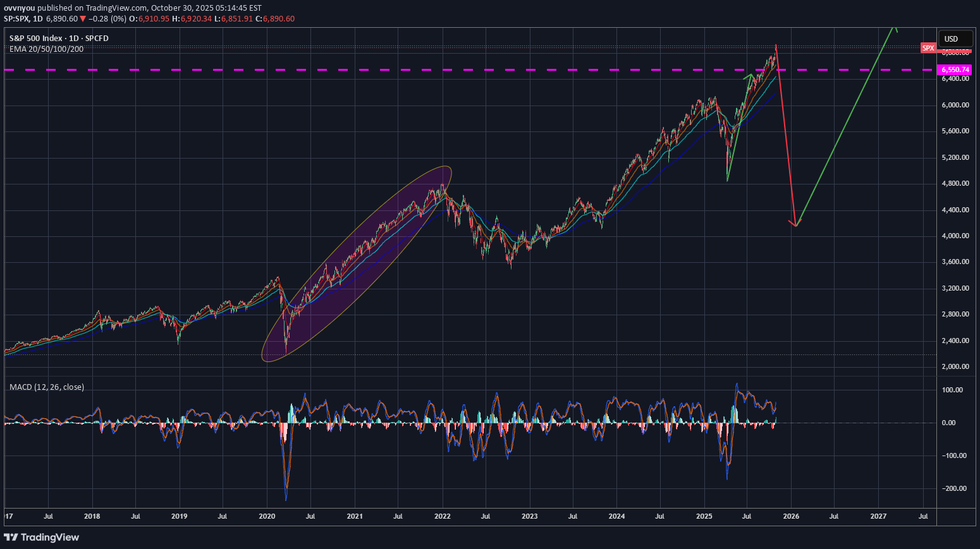The image size is (980, 549).
Task: Click the 2023 label on time axis
Action: [529, 516]
